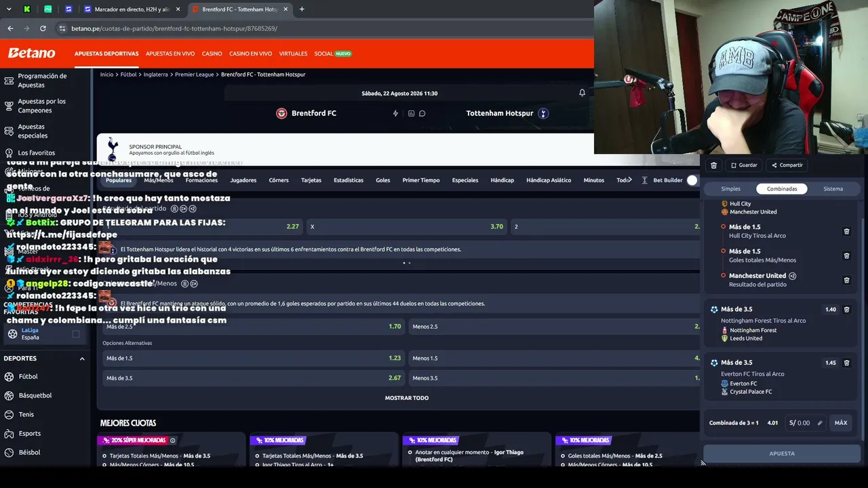
Task: Click the Tenis icon in the sidebar
Action: [9, 415]
